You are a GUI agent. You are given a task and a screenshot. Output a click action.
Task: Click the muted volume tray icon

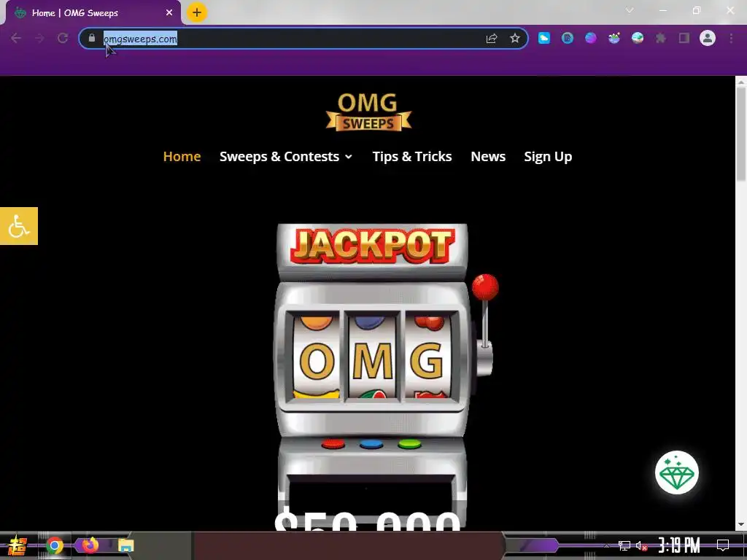pyautogui.click(x=642, y=545)
